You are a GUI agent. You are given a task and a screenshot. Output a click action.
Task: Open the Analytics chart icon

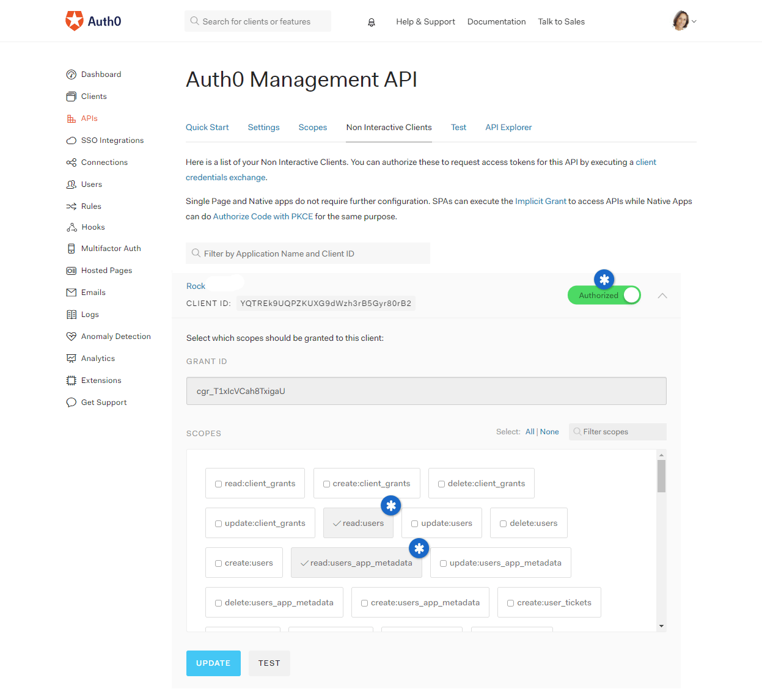tap(71, 359)
